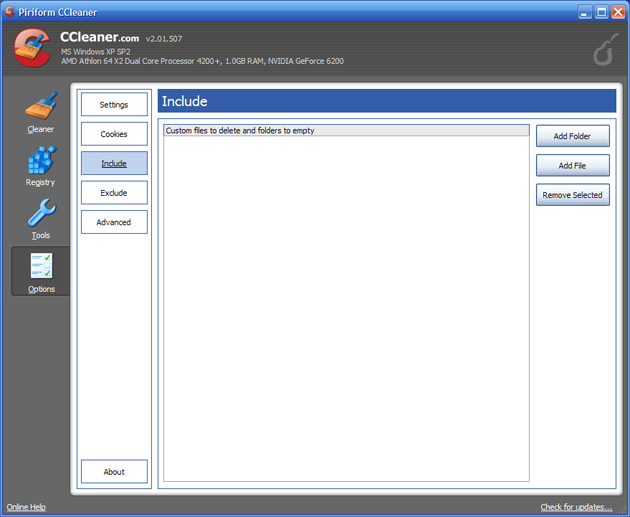Click the title bar CCleaner app icon
The height and width of the screenshot is (517, 630).
click(10, 11)
